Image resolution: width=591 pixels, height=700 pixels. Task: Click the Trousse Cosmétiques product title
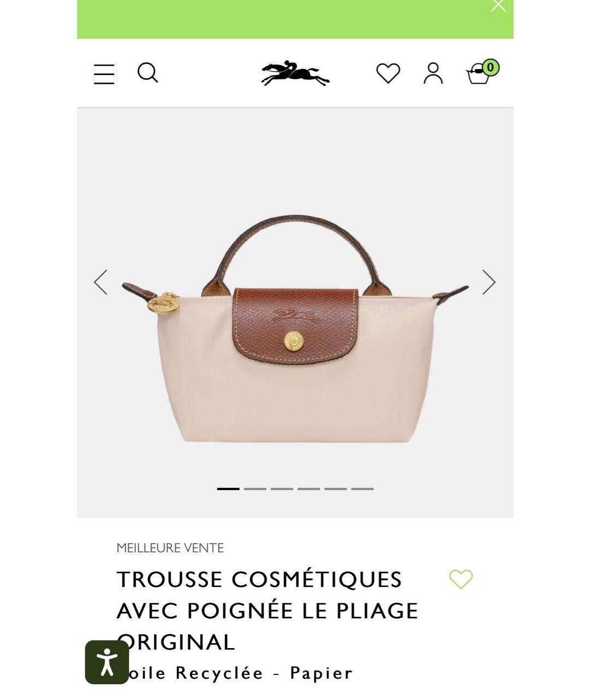268,611
